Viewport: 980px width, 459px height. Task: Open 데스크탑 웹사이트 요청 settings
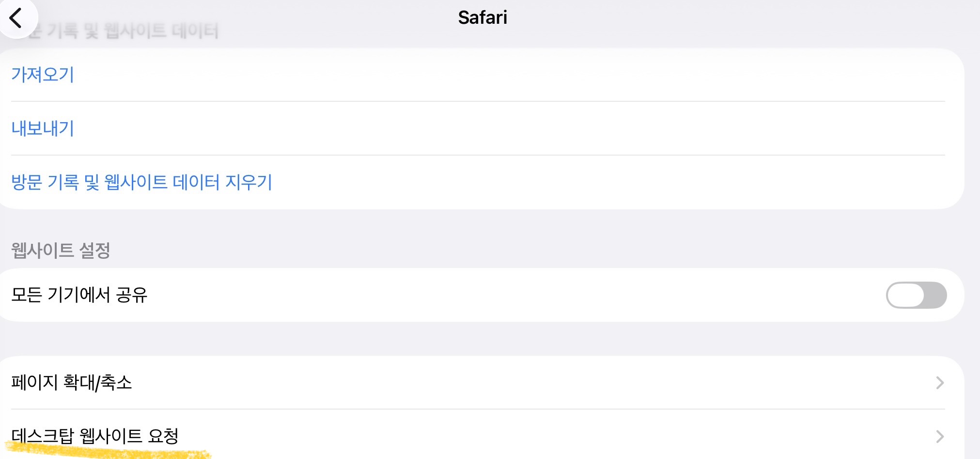click(95, 436)
